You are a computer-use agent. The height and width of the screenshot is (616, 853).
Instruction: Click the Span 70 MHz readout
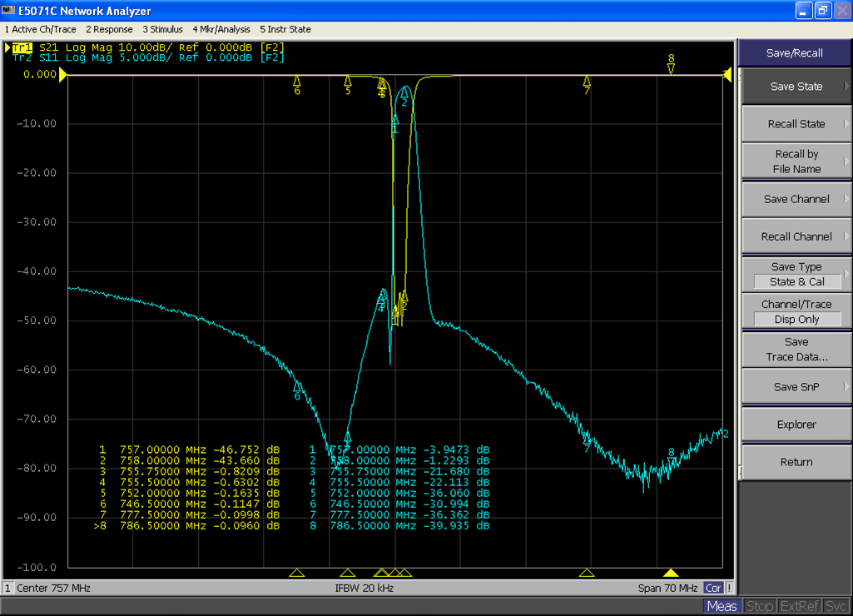[x=668, y=589]
